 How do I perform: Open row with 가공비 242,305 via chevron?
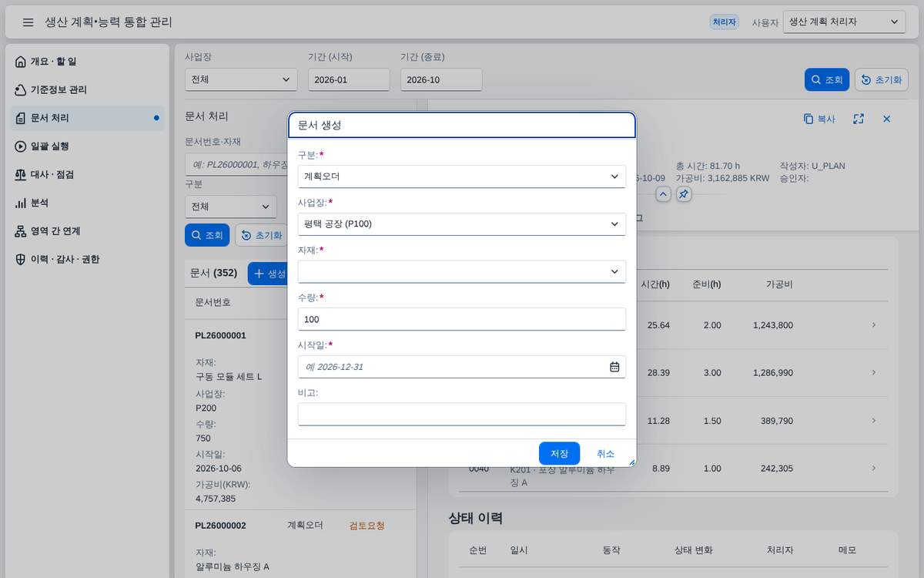point(874,469)
